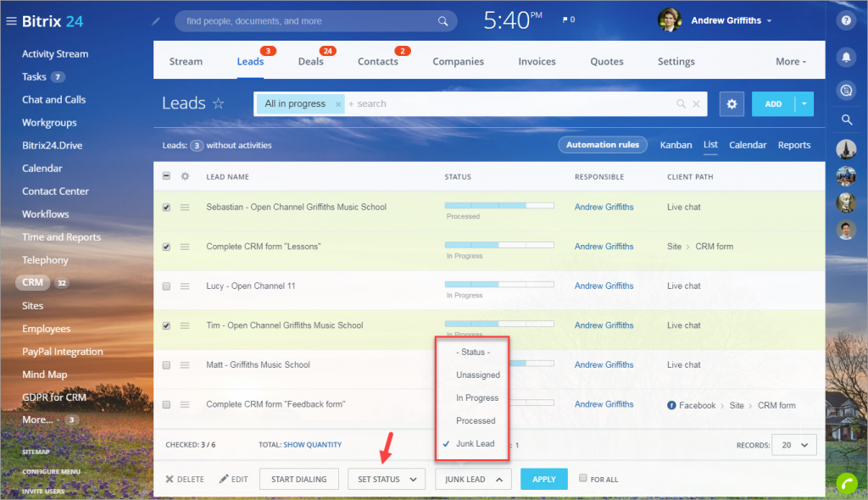
Task: Open row menu for Lucy - Open Channel 11
Action: (x=185, y=286)
